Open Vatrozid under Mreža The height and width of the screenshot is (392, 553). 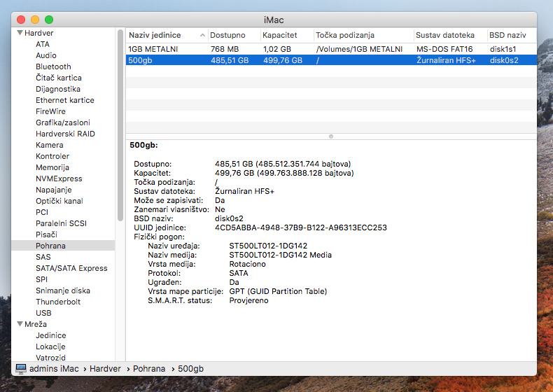coord(50,358)
